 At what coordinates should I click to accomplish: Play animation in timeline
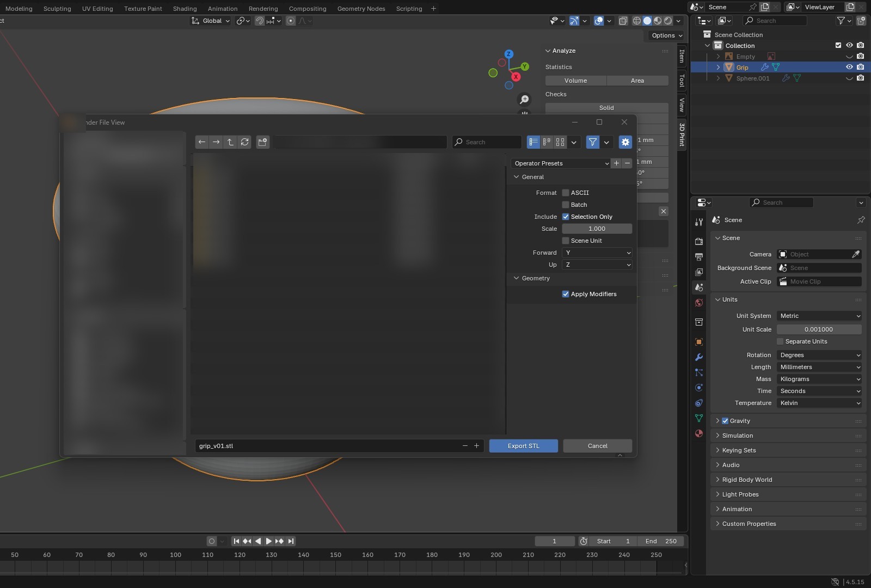click(x=268, y=541)
